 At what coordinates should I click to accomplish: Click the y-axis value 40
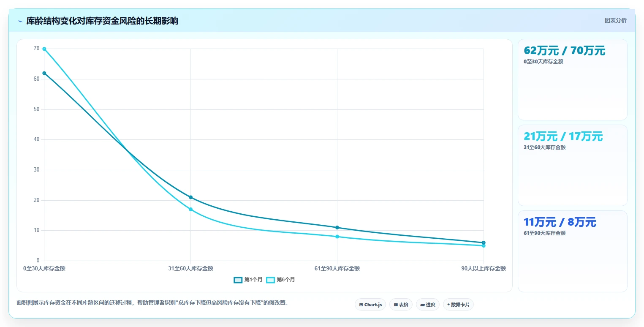pyautogui.click(x=36, y=139)
